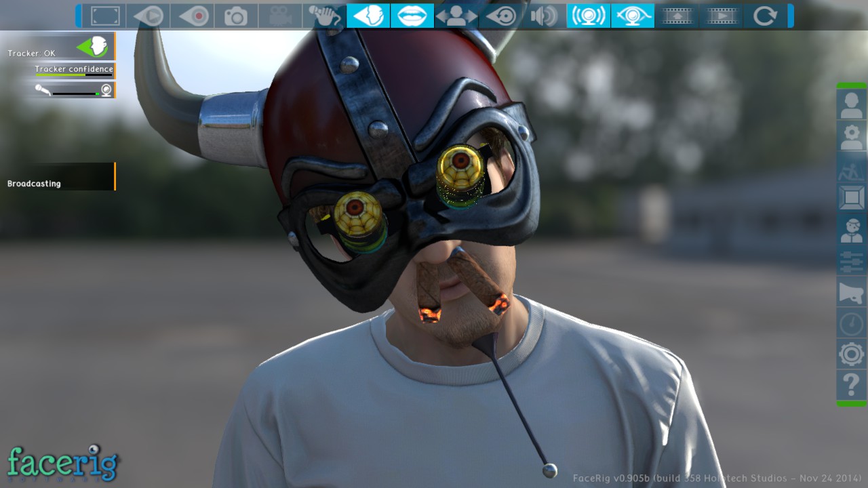Click the megaphone Broadcast icon

851,292
